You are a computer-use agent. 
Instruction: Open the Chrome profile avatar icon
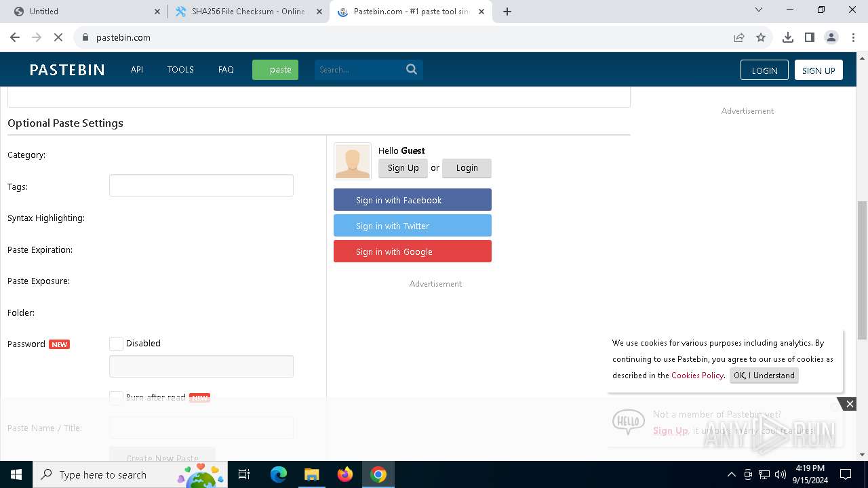click(x=831, y=37)
